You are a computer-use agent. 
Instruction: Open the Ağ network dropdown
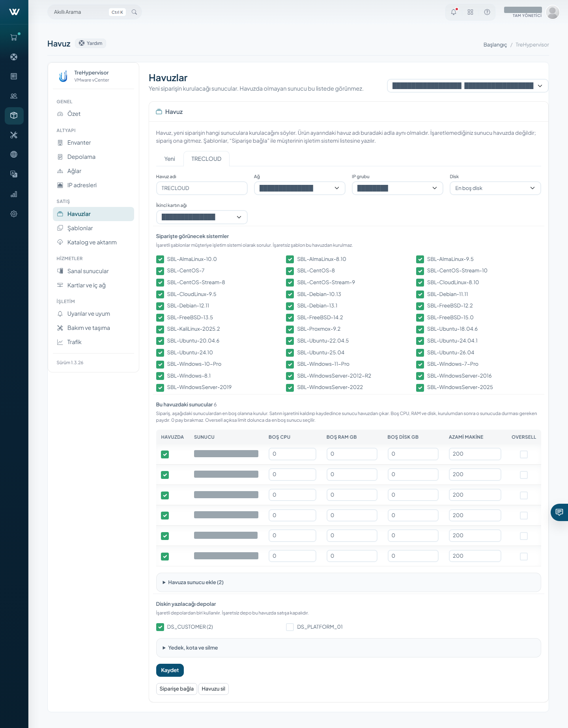coord(300,188)
